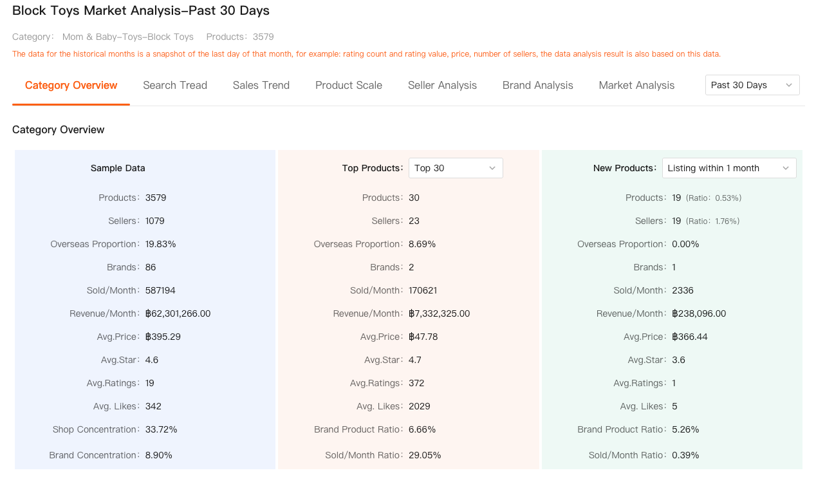Open the Listing within 1 month dropdown
This screenshot has width=816, height=504.
728,168
